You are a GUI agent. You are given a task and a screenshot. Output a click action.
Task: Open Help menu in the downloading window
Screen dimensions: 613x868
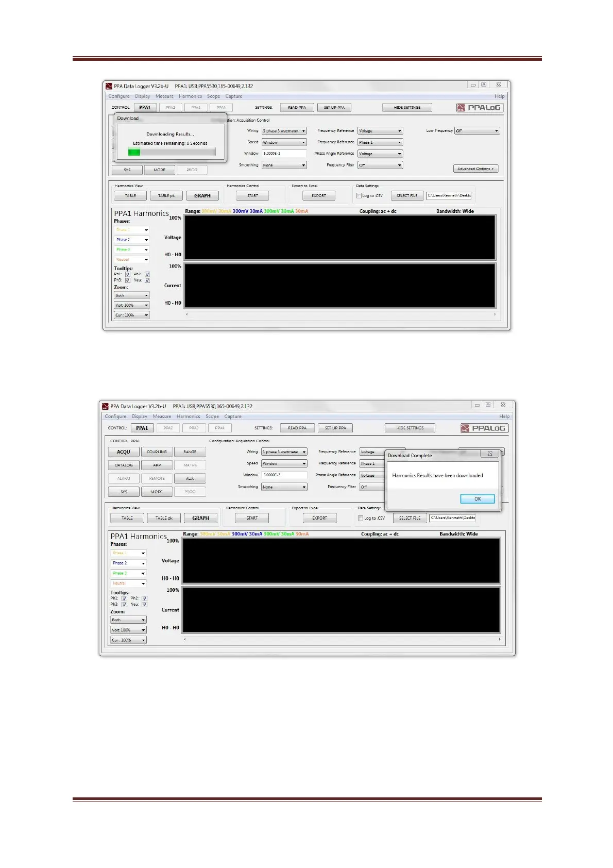coord(500,96)
